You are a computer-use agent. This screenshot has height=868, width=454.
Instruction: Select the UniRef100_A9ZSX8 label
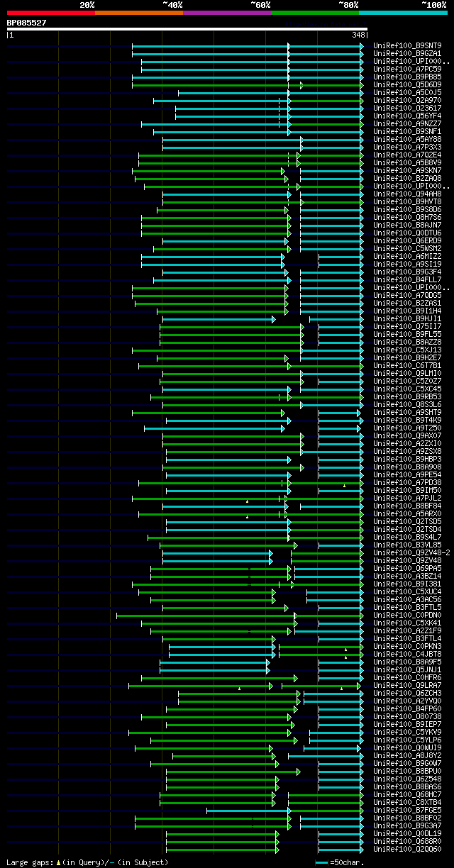pyautogui.click(x=407, y=451)
